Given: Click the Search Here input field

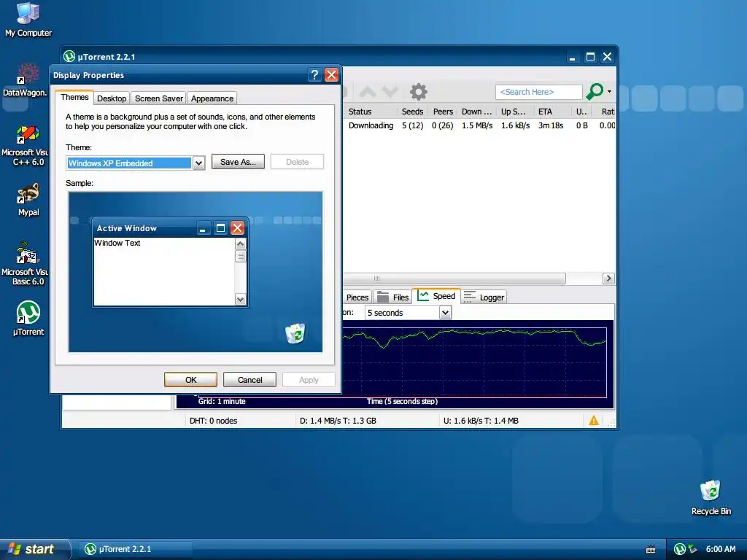Looking at the screenshot, I should pos(539,92).
